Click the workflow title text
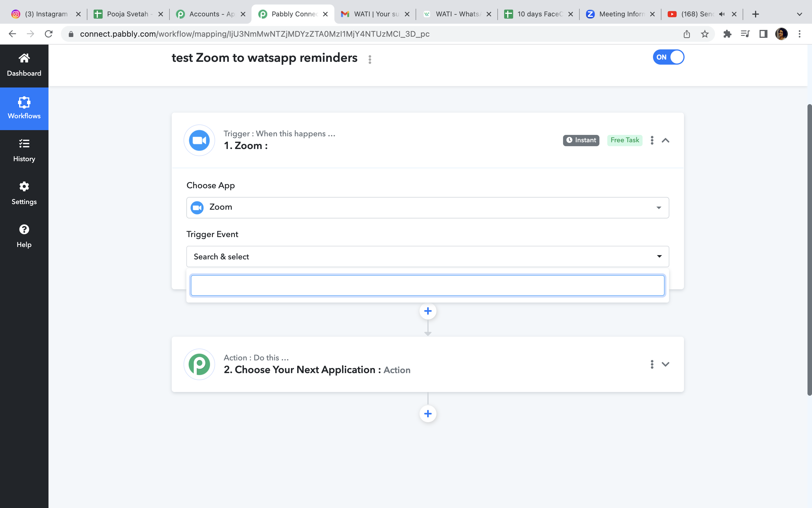812x508 pixels. coord(264,58)
